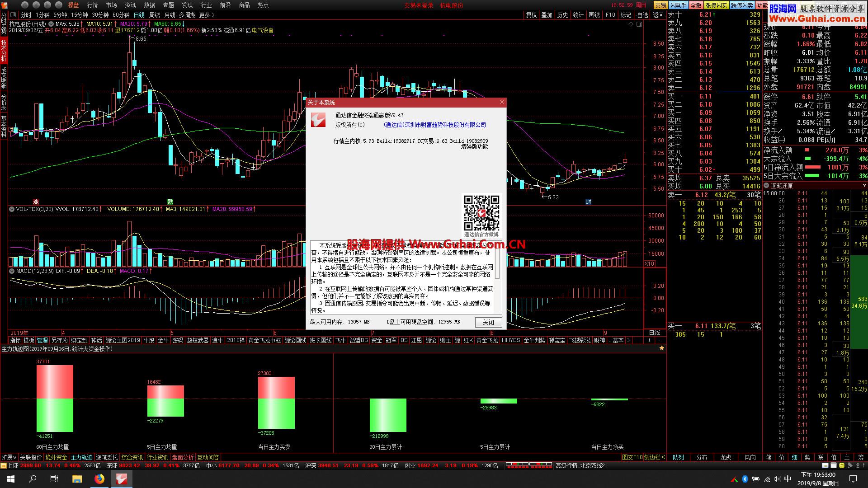Click the red logo icon in about dialog
Screen dimensions: 868x488
tap(318, 120)
